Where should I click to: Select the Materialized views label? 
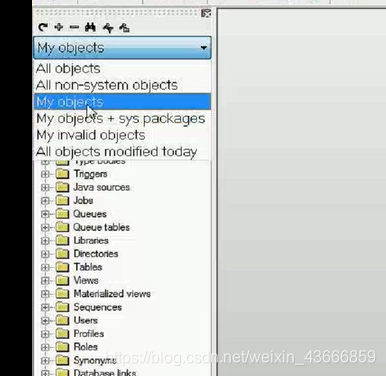112,294
